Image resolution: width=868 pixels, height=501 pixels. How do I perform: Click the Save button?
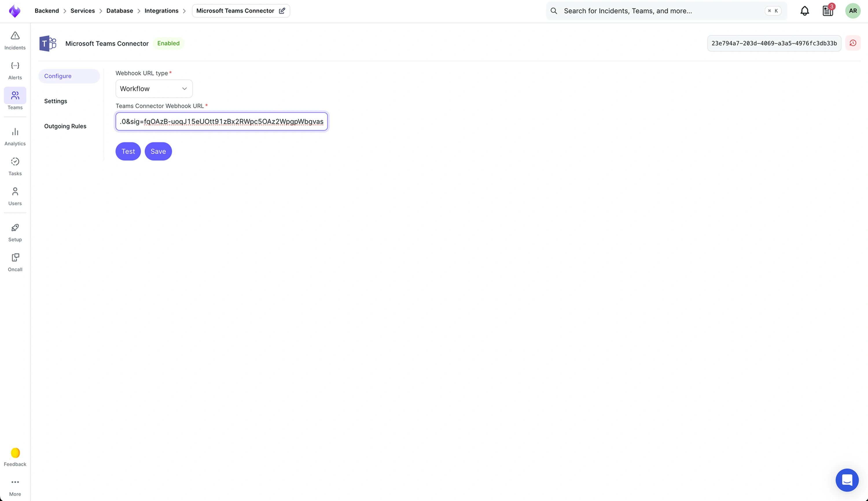point(158,151)
